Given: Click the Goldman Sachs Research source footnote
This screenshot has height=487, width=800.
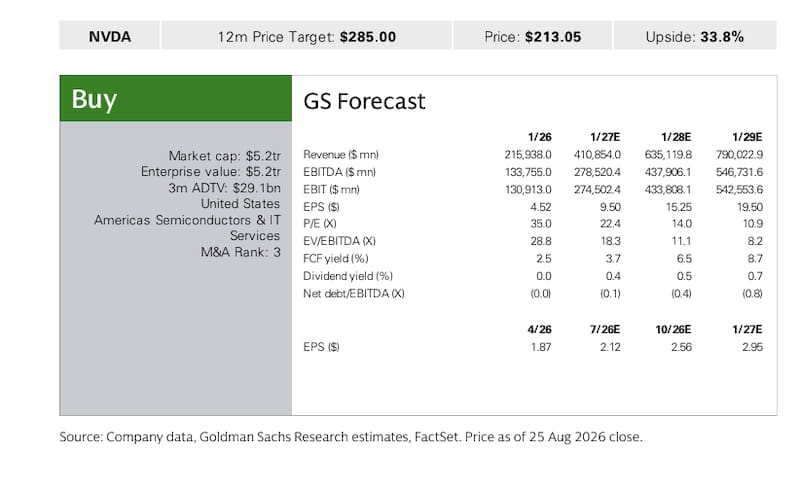Looking at the screenshot, I should click(x=351, y=437).
